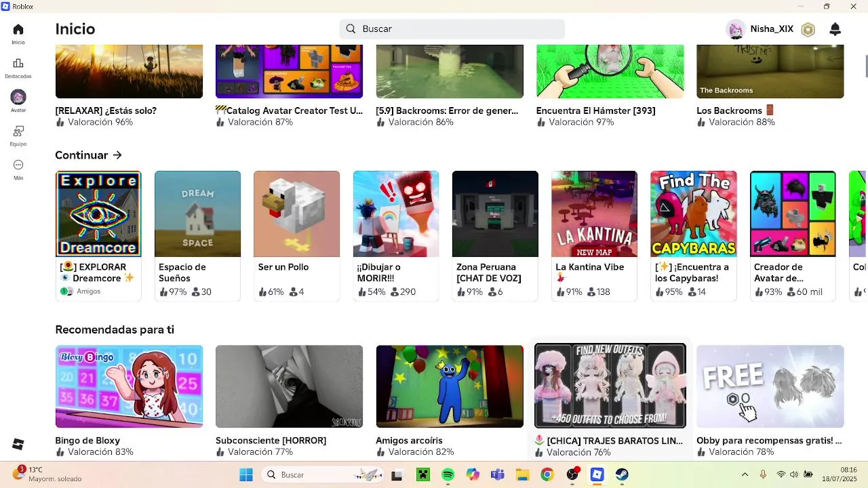This screenshot has height=488, width=868.
Task: Click the Roblox taskbar icon
Action: [x=597, y=475]
